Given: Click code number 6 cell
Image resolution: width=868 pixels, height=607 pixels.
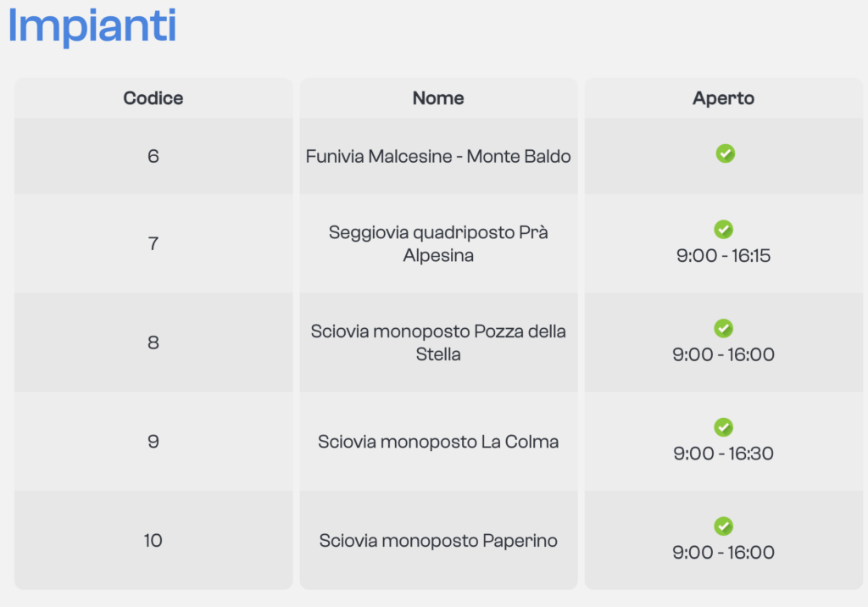Looking at the screenshot, I should click(153, 157).
